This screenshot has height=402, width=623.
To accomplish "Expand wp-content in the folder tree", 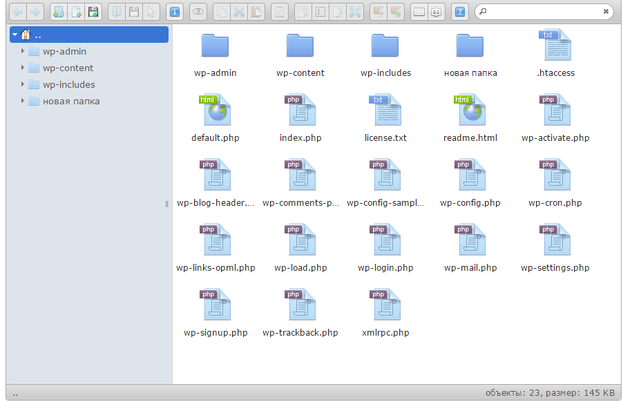I will tap(22, 68).
